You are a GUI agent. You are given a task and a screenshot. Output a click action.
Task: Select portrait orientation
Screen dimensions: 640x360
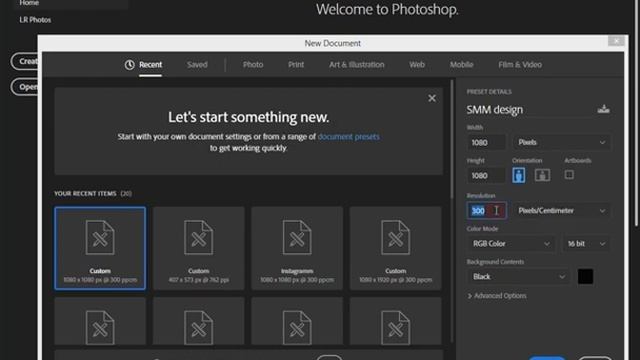click(518, 176)
